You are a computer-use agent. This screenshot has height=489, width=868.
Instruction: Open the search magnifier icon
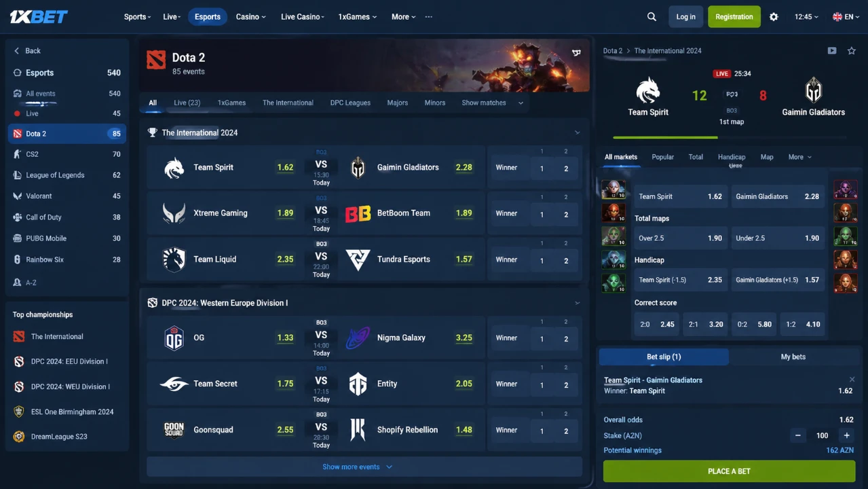pyautogui.click(x=652, y=17)
